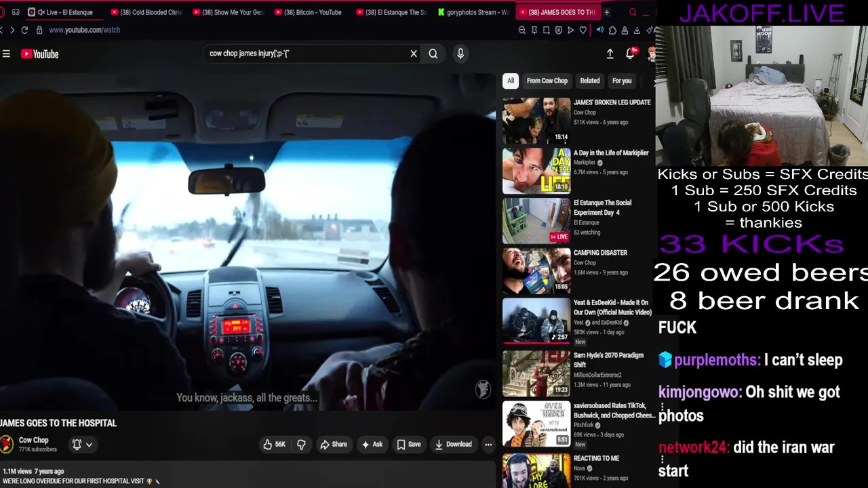Image resolution: width=868 pixels, height=488 pixels.
Task: Open browser extensions cube icon
Action: [612, 30]
